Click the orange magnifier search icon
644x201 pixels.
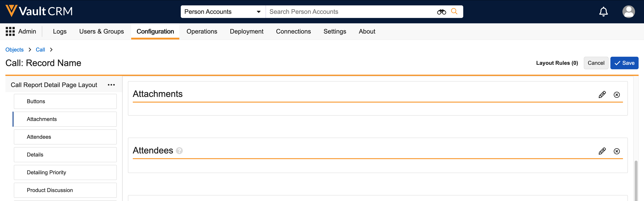tap(454, 11)
